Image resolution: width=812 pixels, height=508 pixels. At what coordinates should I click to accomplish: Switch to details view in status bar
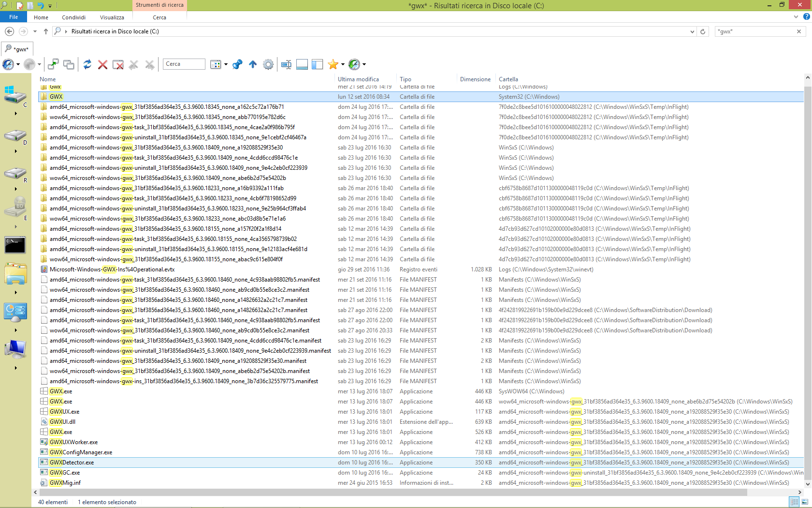[793, 502]
